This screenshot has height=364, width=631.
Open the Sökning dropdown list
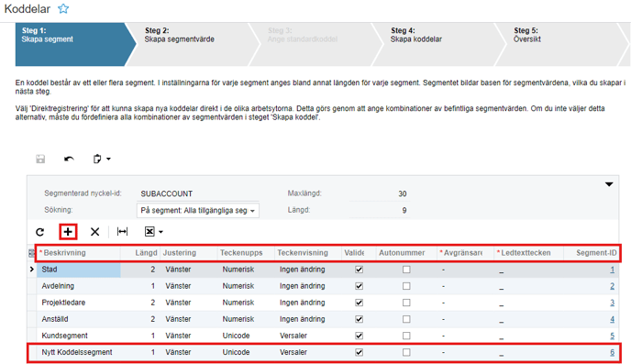[197, 210]
